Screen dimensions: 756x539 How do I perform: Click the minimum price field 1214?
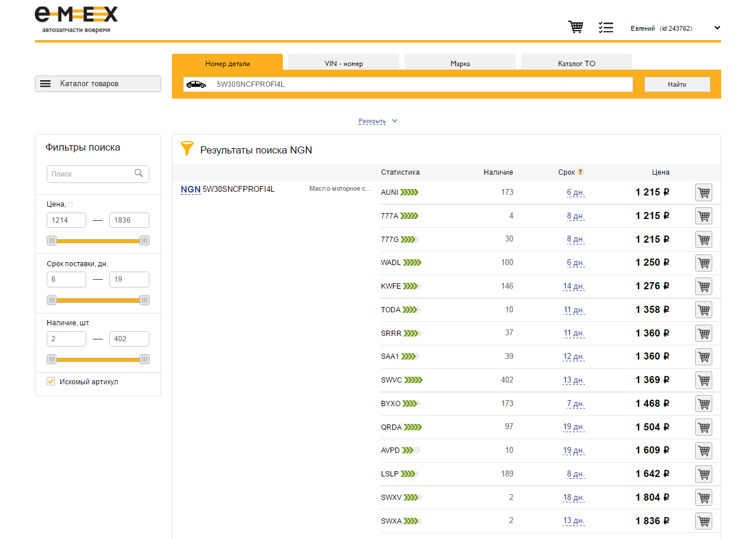click(66, 220)
